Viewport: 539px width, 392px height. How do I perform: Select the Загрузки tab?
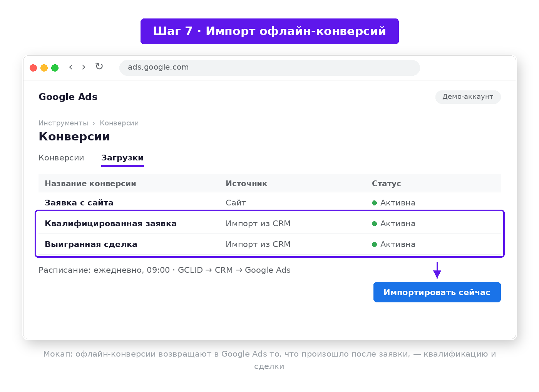[x=122, y=158]
